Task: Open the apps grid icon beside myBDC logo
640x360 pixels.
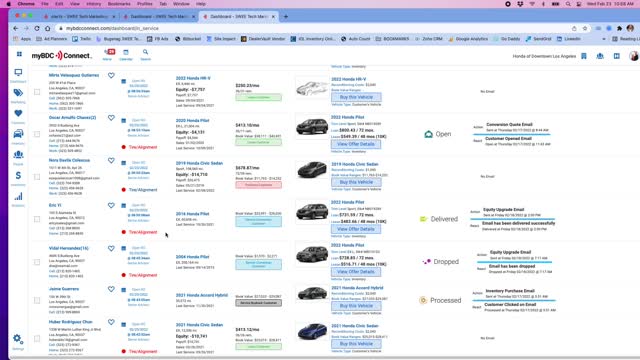Action: click(19, 54)
